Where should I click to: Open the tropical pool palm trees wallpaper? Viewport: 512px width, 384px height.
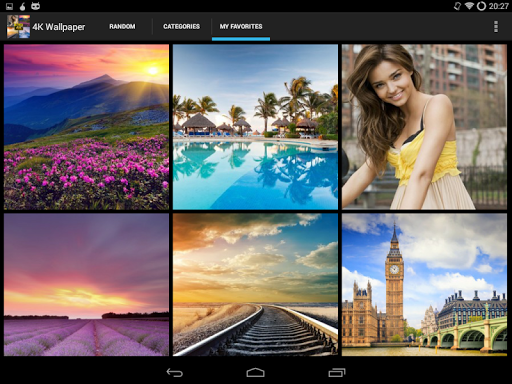pyautogui.click(x=255, y=127)
